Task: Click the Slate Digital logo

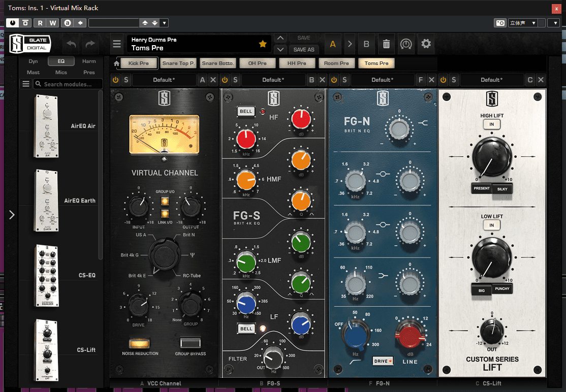Action: click(30, 44)
